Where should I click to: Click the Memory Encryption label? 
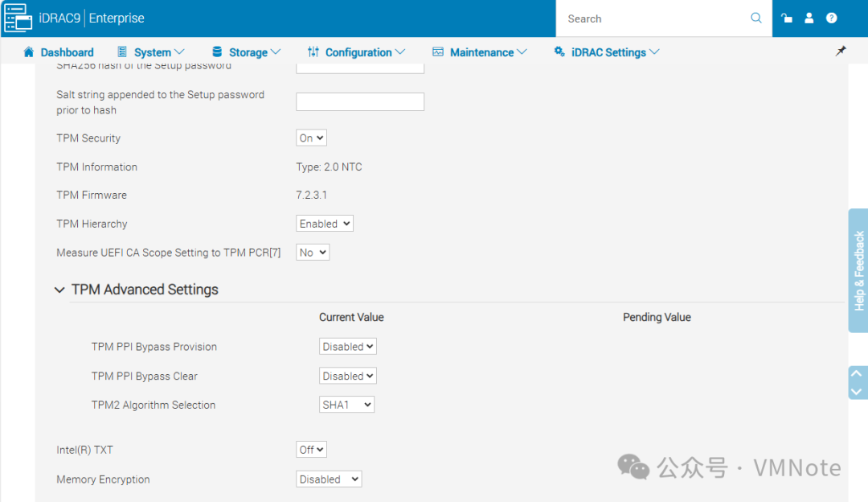tap(103, 479)
